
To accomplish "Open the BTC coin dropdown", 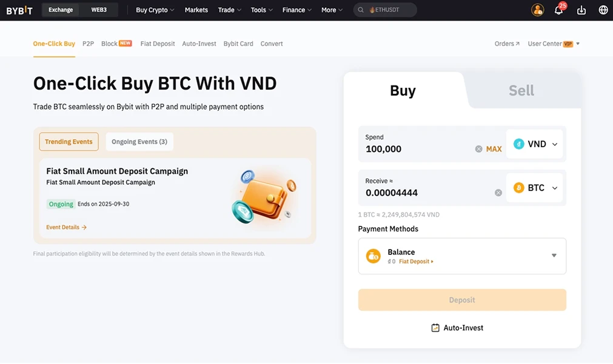I will (534, 188).
